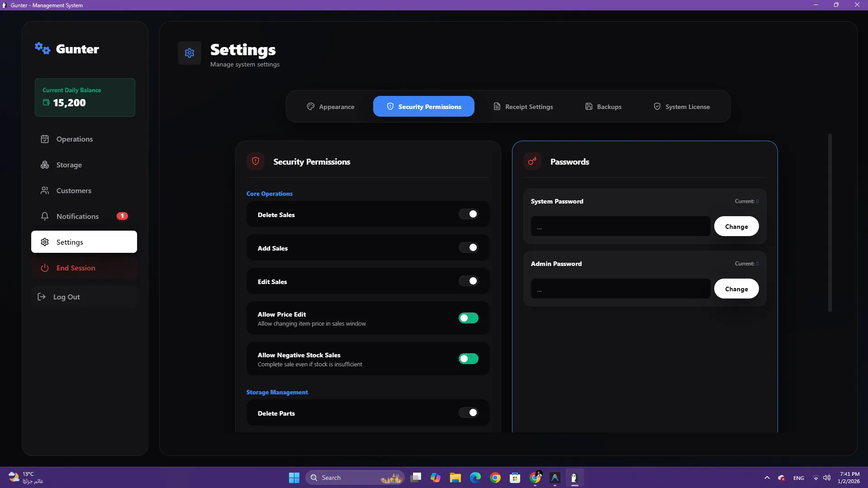Click the red End Session power icon
The image size is (868, 488).
pos(45,268)
